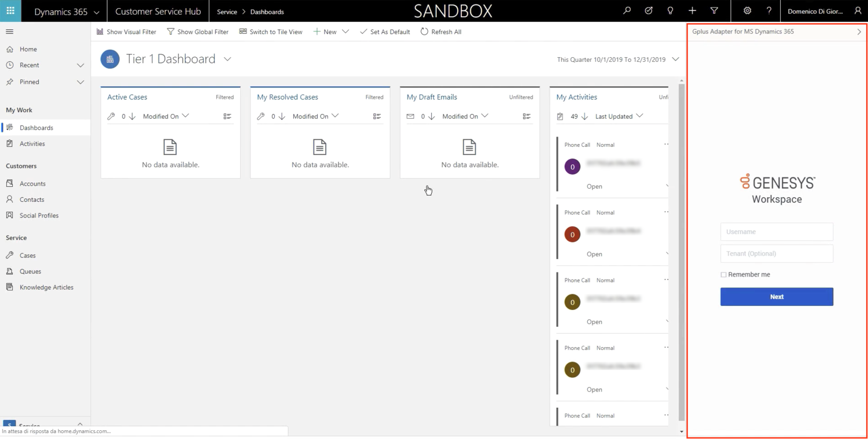Screen dimensions: 868x439
Task: Click the envelope icon in My Draft Emails
Action: point(410,116)
